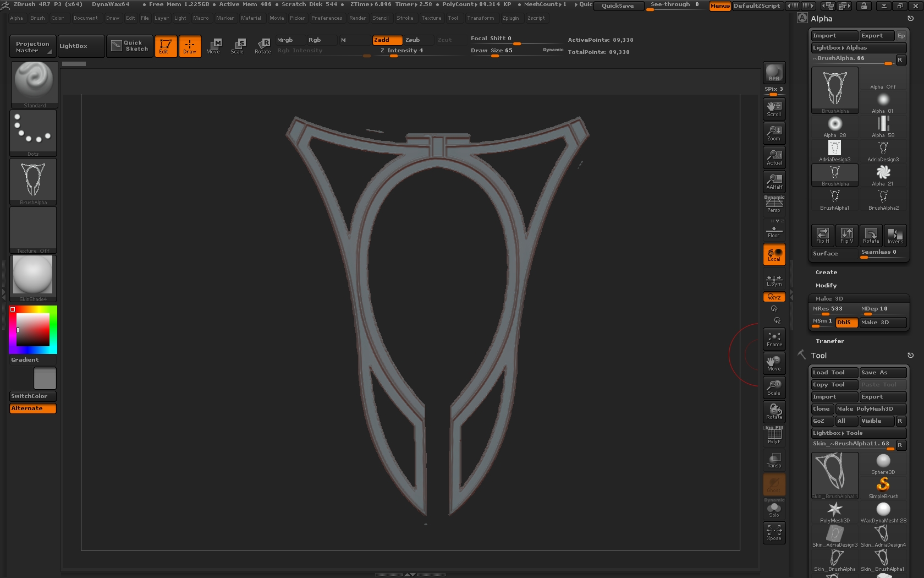Expand the Create section in Alpha palette
Viewport: 924px width, 578px height.
[826, 272]
